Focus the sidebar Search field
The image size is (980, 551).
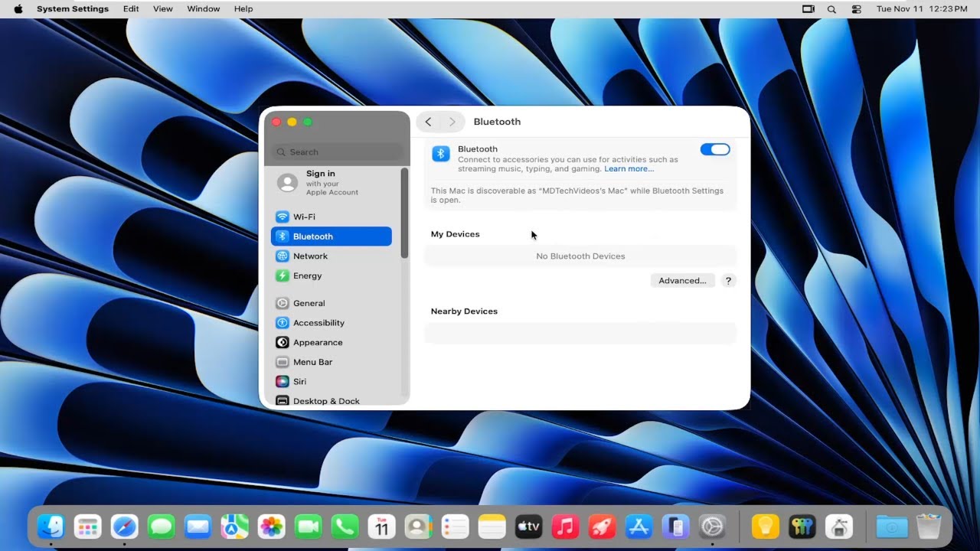(x=337, y=152)
